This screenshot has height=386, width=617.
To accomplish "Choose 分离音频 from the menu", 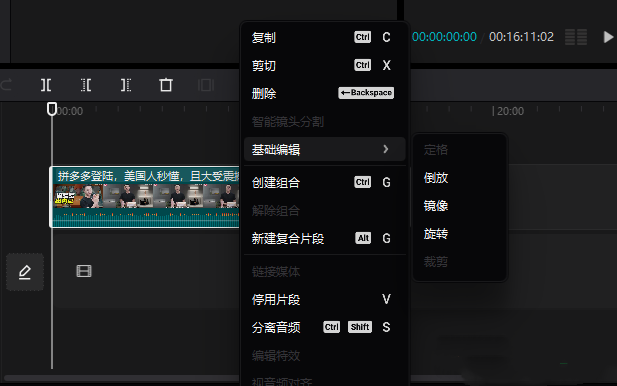I will click(x=325, y=327).
